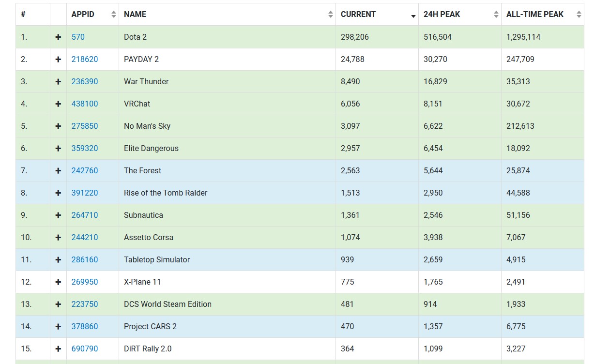Click the name 'Subnautica'

point(143,215)
